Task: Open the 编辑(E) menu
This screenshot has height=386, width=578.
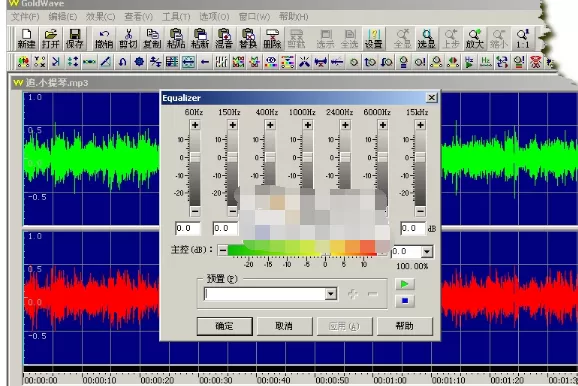Action: (x=63, y=17)
